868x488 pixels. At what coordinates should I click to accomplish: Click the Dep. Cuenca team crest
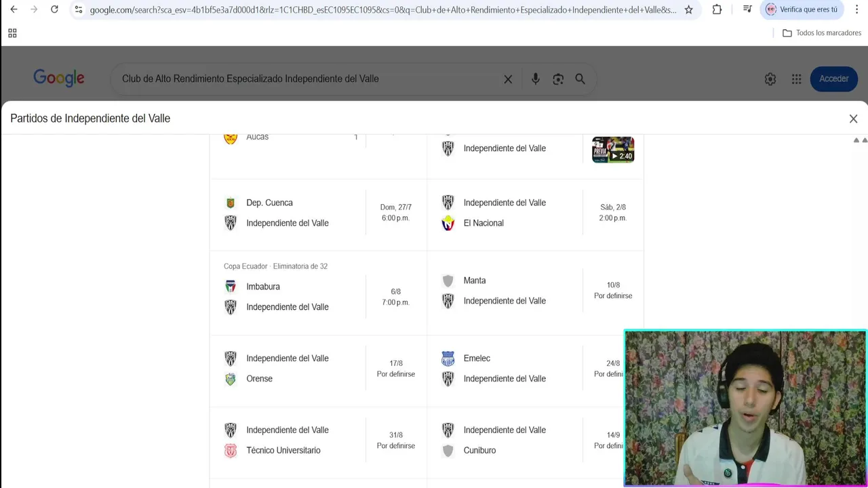[231, 203]
